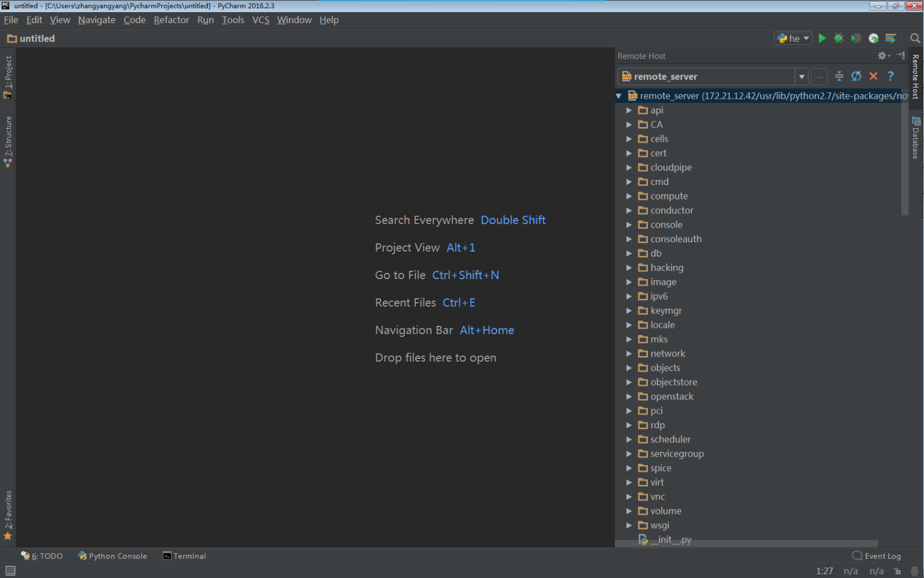924x578 pixels.
Task: Disconnect remote server with red X icon
Action: click(x=873, y=76)
